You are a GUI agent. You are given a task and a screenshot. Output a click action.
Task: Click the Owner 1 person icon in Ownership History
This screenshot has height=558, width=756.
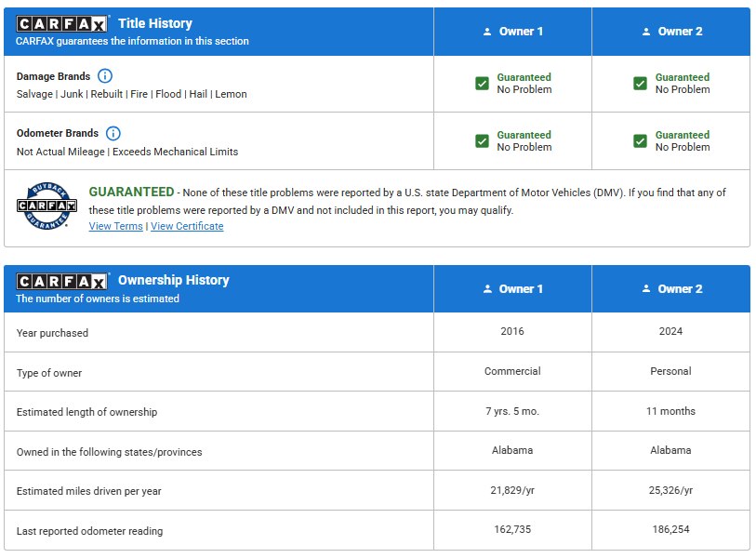point(487,289)
